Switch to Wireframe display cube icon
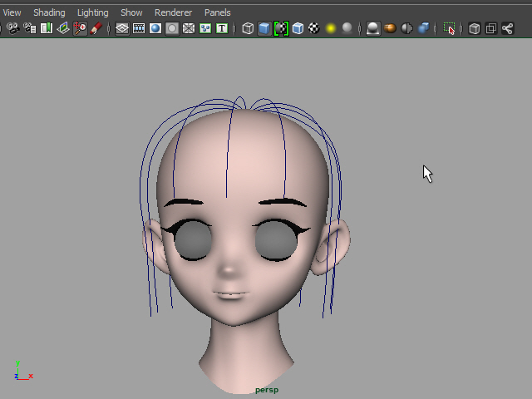 (x=248, y=28)
